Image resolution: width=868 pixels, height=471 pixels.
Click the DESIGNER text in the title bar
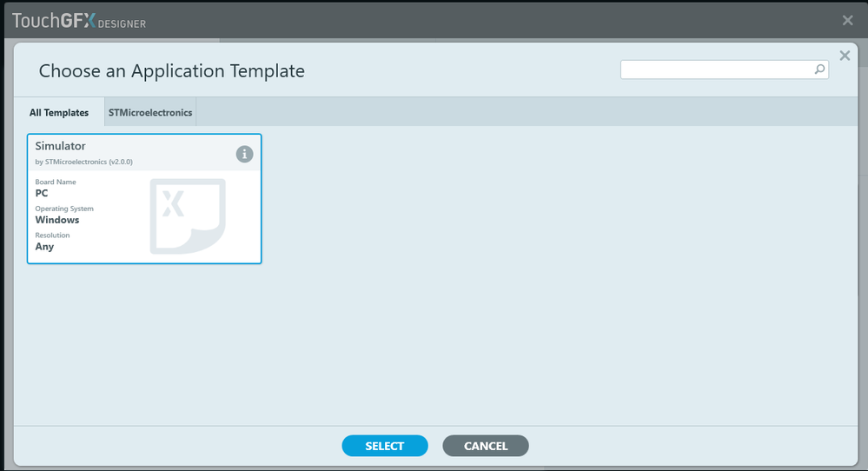click(x=122, y=24)
